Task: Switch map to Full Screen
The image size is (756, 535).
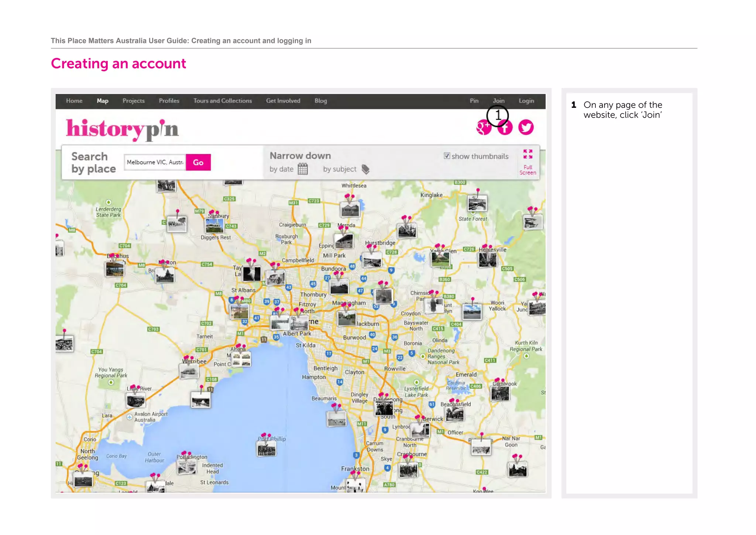Action: (x=528, y=162)
